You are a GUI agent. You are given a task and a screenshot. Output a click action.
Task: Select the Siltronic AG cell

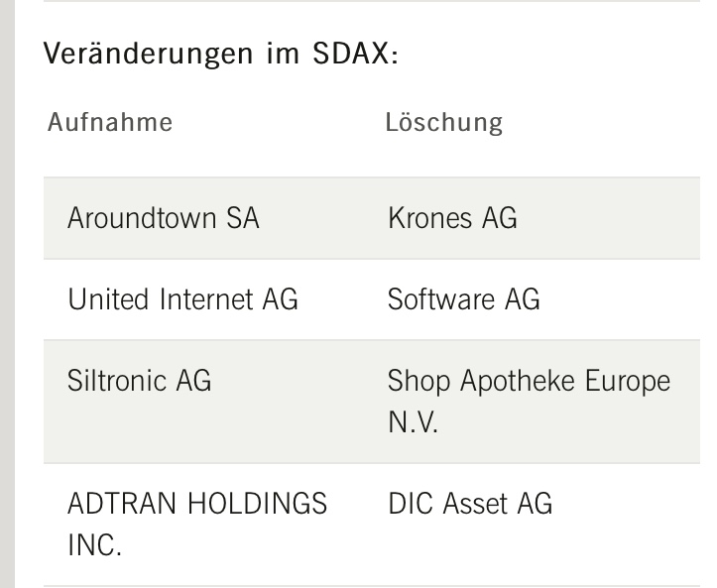[139, 380]
